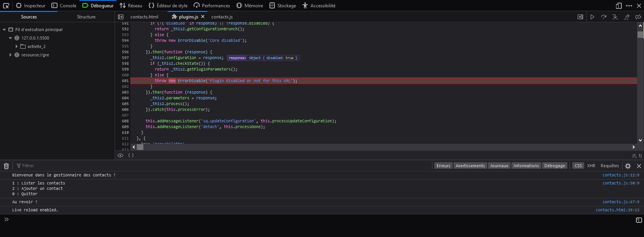Click the step in button
The height and width of the screenshot is (237, 644).
pos(615,17)
